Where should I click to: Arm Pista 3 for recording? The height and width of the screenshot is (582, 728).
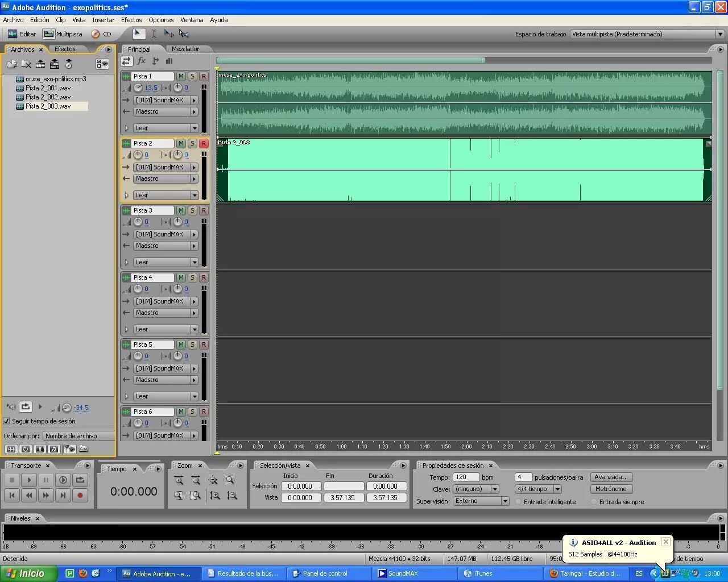[204, 210]
